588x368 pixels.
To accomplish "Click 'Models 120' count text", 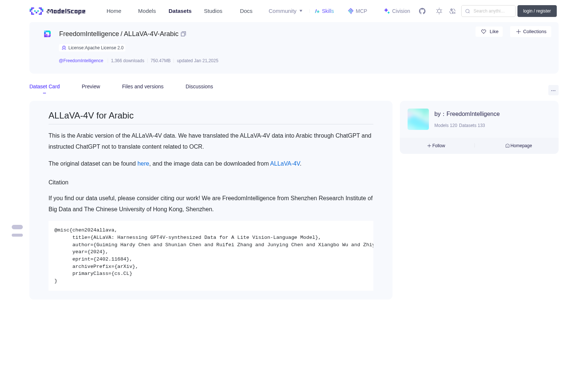I will [x=446, y=125].
